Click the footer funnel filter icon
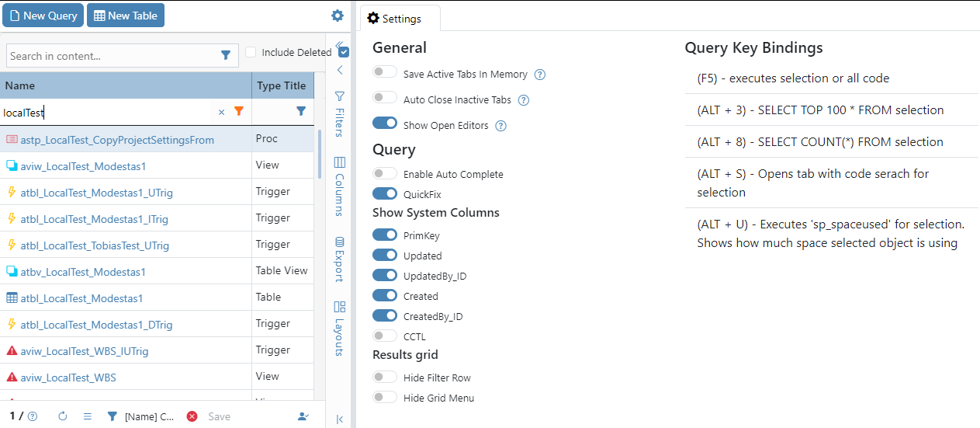The width and height of the screenshot is (980, 428). click(112, 416)
